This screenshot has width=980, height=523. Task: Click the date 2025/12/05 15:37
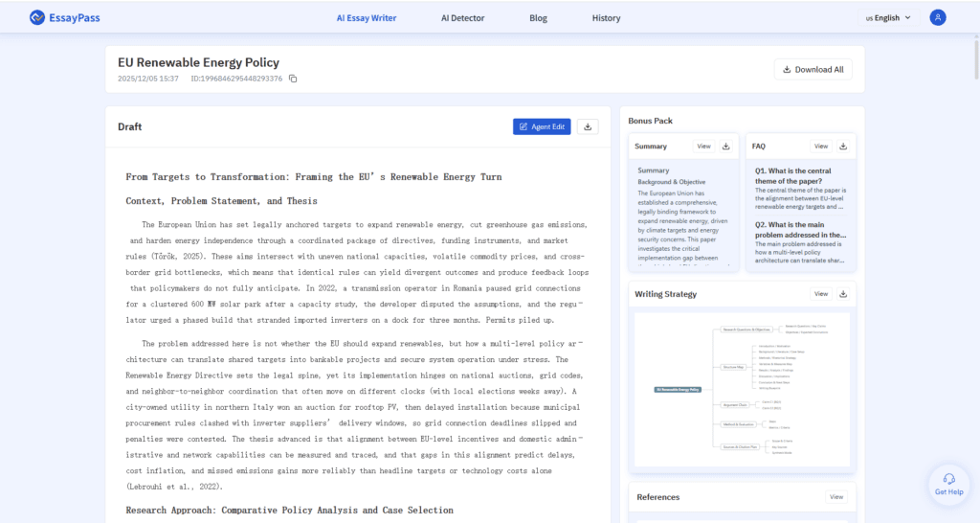148,79
